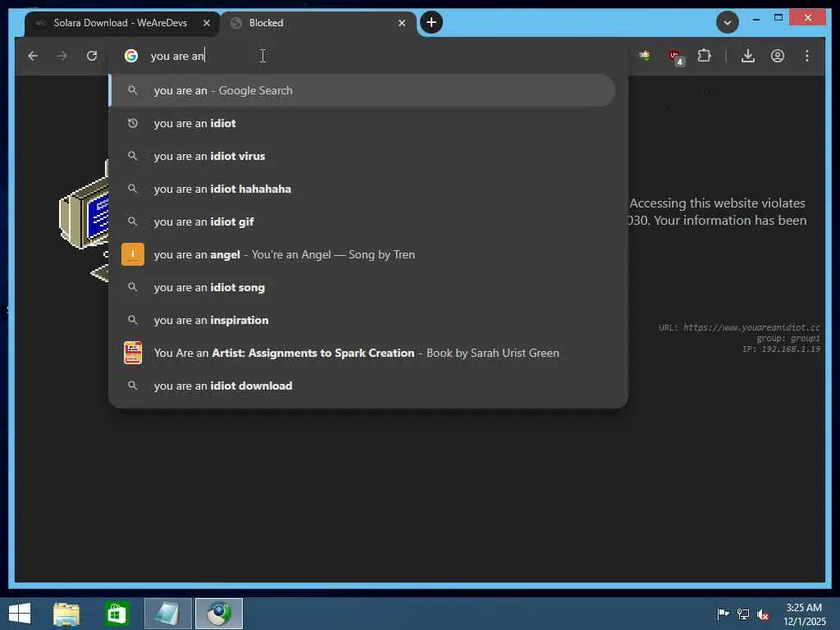
Task: Click the book cover thumbnail by Sarah Urist Green
Action: tap(133, 353)
